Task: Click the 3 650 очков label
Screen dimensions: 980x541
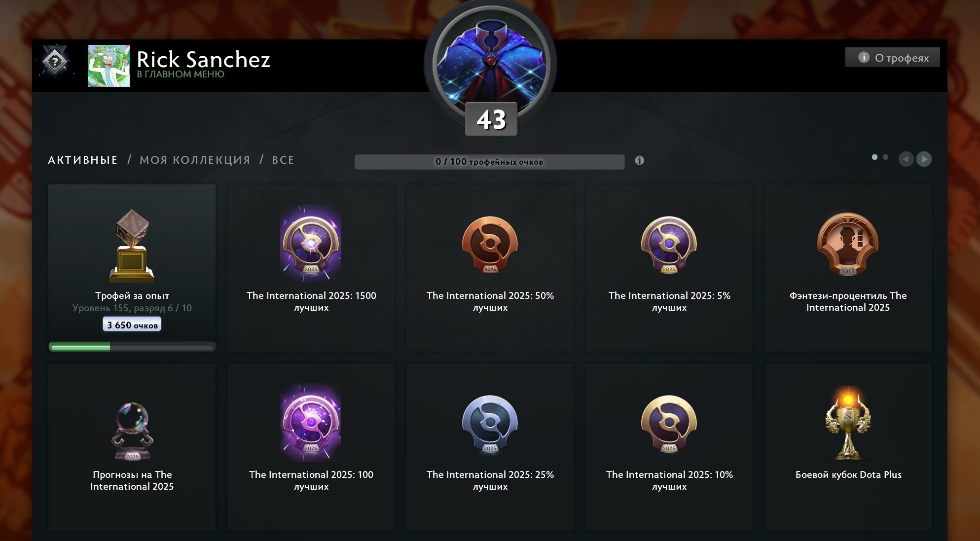Action: [x=132, y=325]
